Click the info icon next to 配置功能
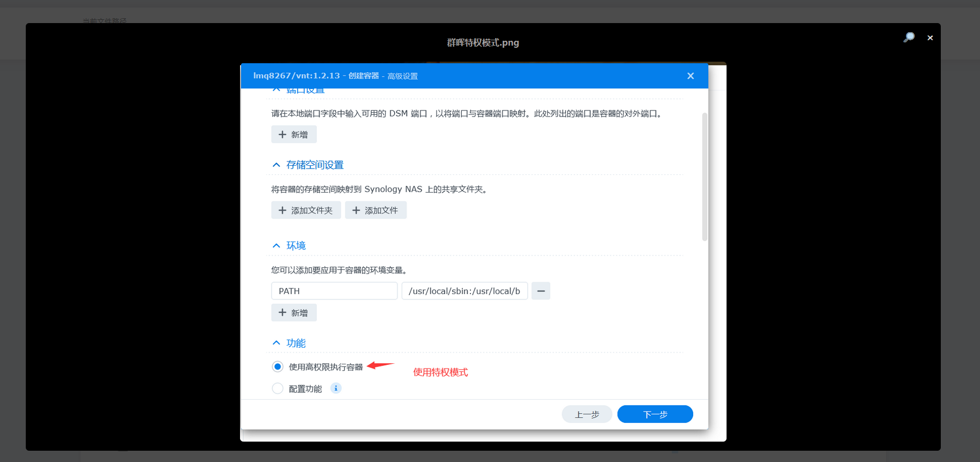This screenshot has height=462, width=980. pos(336,388)
